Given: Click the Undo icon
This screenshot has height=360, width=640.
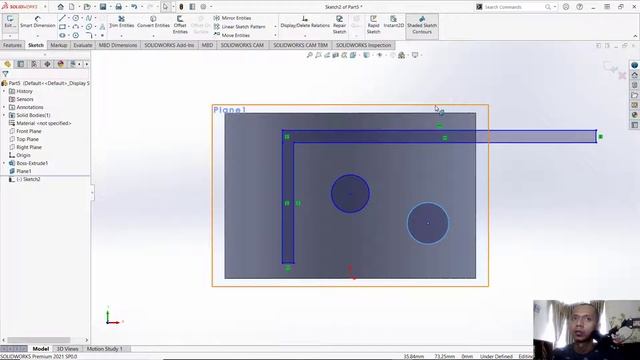Looking at the screenshot, I should [x=134, y=7].
